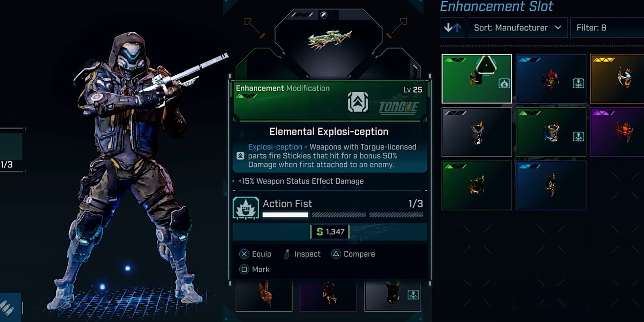The width and height of the screenshot is (644, 322).
Task: Select the purple enhancement tile
Action: coord(617,132)
